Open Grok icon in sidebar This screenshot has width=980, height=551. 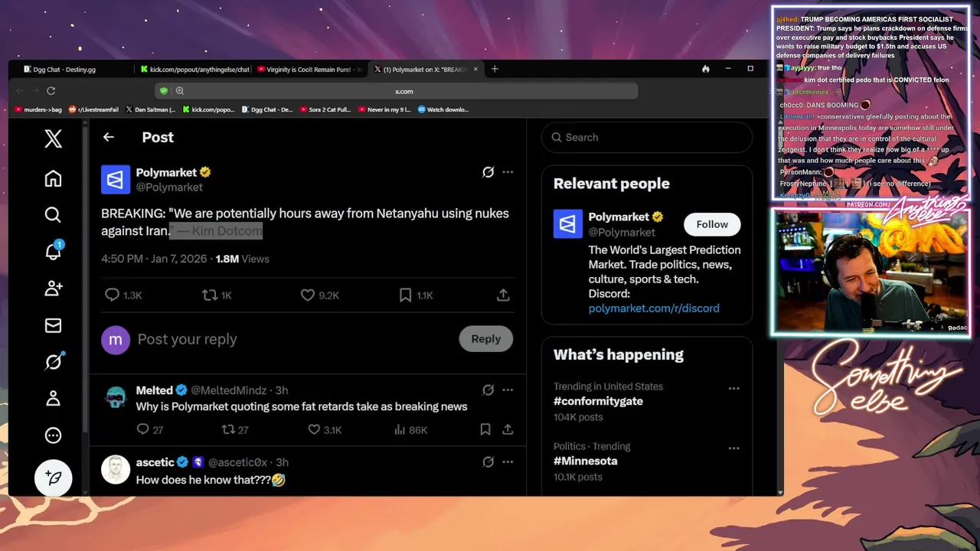(53, 361)
